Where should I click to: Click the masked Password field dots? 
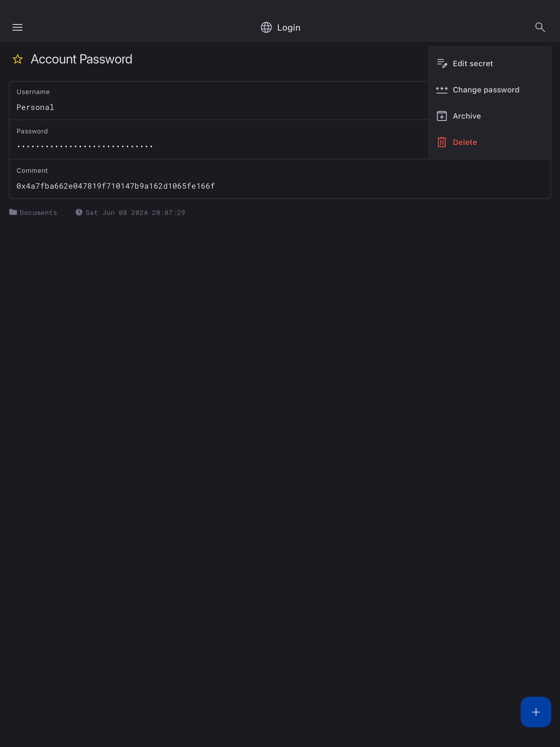click(x=85, y=147)
